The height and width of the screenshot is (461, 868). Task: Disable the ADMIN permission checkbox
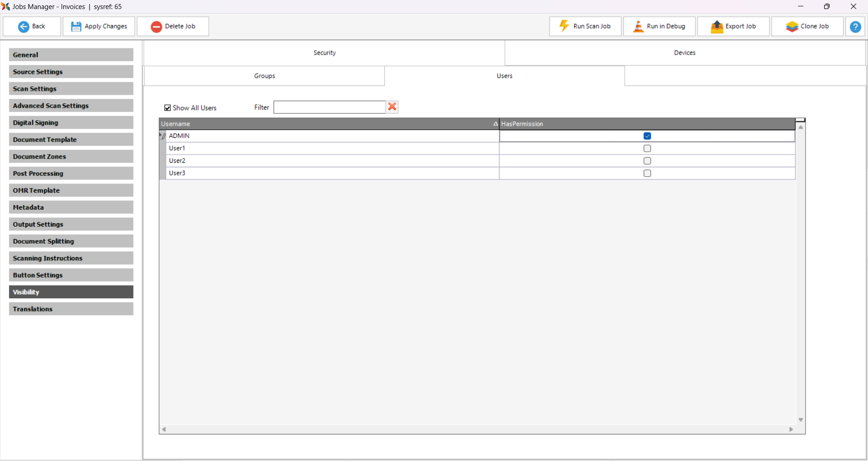647,136
